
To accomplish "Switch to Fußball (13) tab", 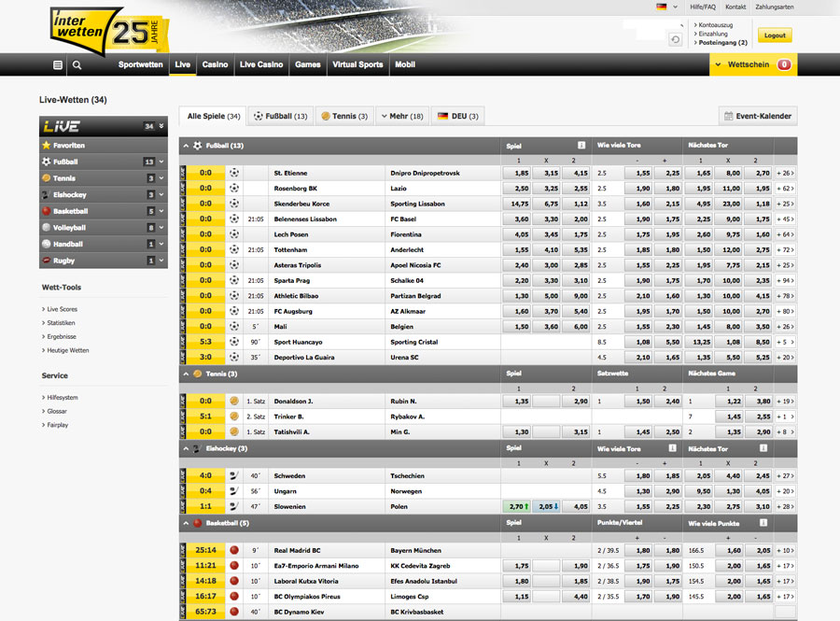I will [x=280, y=116].
